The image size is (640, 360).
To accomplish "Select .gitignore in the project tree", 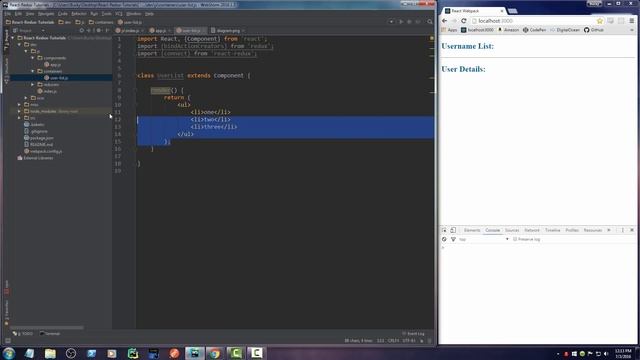I will pyautogui.click(x=36, y=131).
